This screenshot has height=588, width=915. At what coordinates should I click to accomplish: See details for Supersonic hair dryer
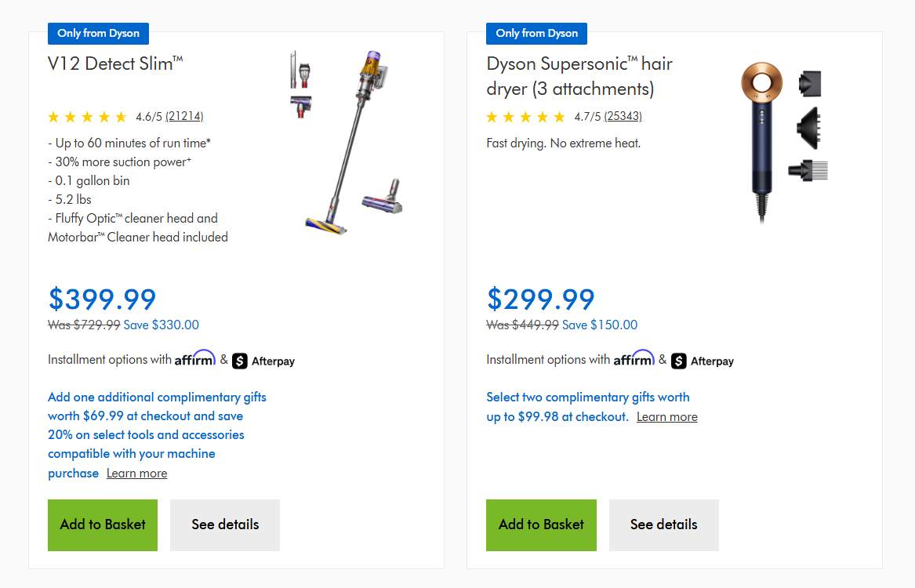point(663,525)
